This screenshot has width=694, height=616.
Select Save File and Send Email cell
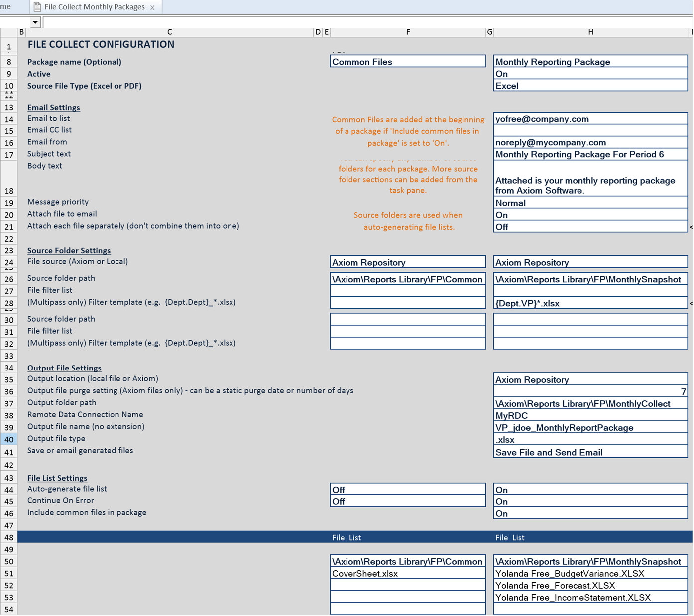590,452
